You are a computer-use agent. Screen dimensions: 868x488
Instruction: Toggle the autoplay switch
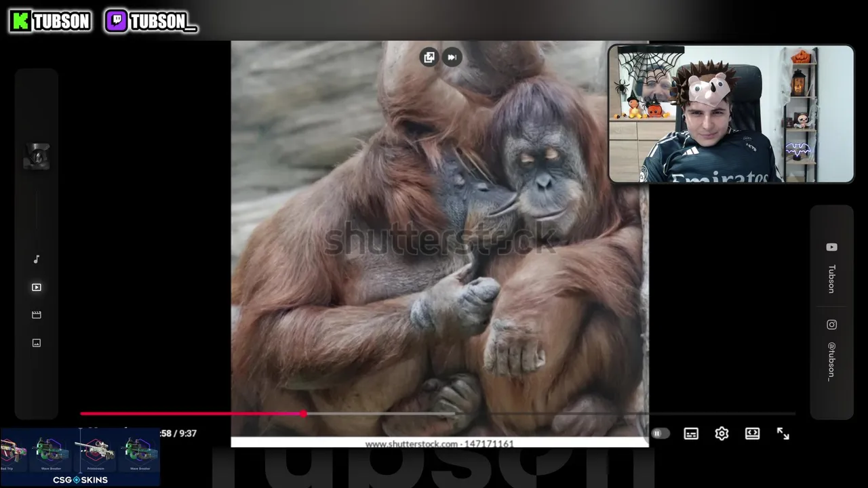(660, 434)
